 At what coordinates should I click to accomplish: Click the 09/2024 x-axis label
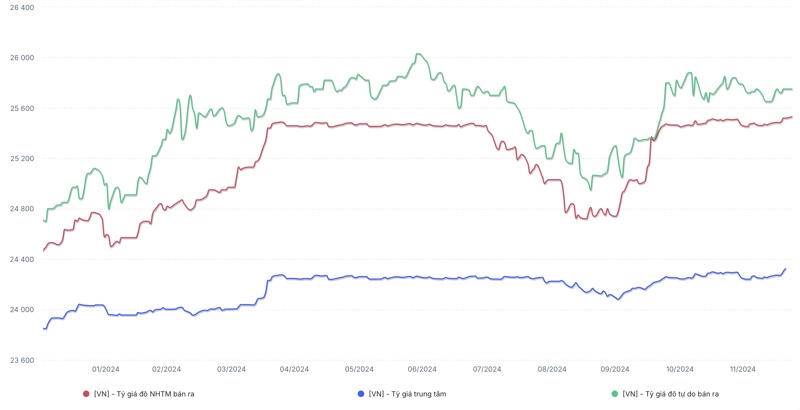click(x=615, y=369)
